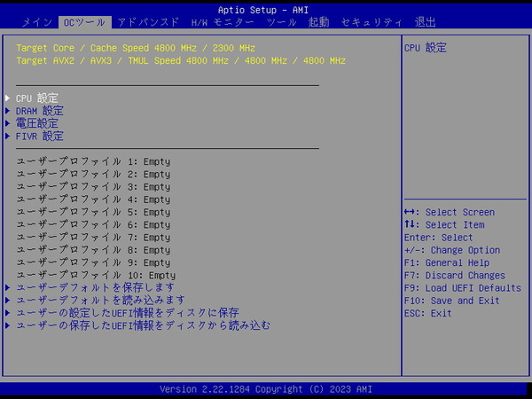Viewport: 532px width, 399px height.
Task: Go to the H/W モニター tab
Action: [x=223, y=23]
